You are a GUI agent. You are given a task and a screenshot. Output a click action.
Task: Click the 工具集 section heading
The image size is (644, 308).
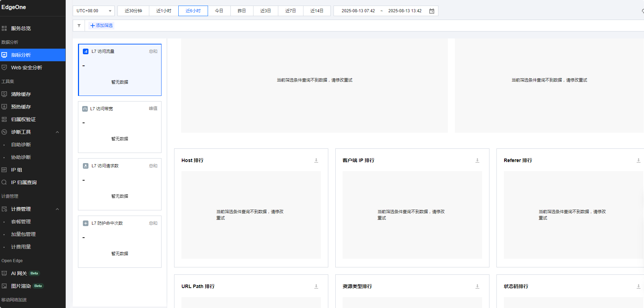pos(8,82)
